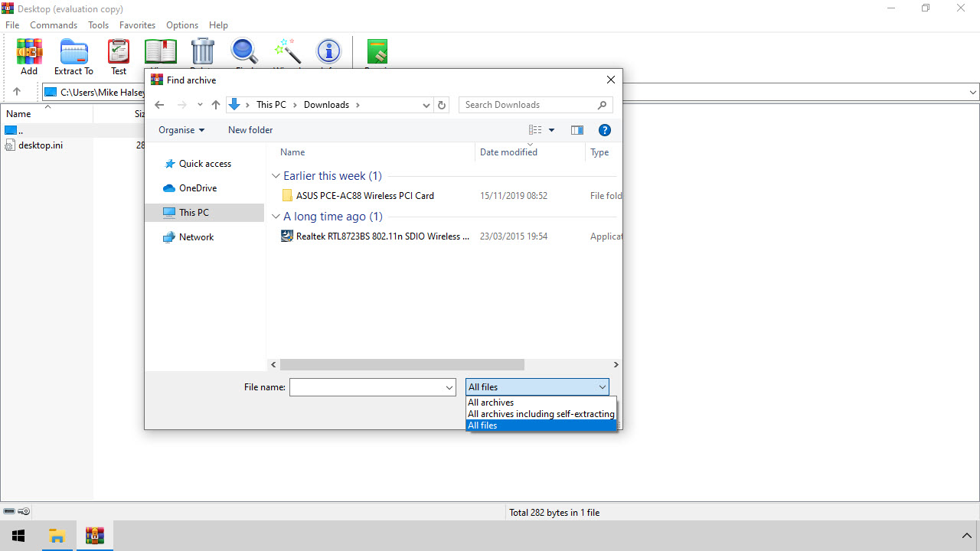
Task: Click the WinRAR taskbar icon
Action: pos(95,536)
